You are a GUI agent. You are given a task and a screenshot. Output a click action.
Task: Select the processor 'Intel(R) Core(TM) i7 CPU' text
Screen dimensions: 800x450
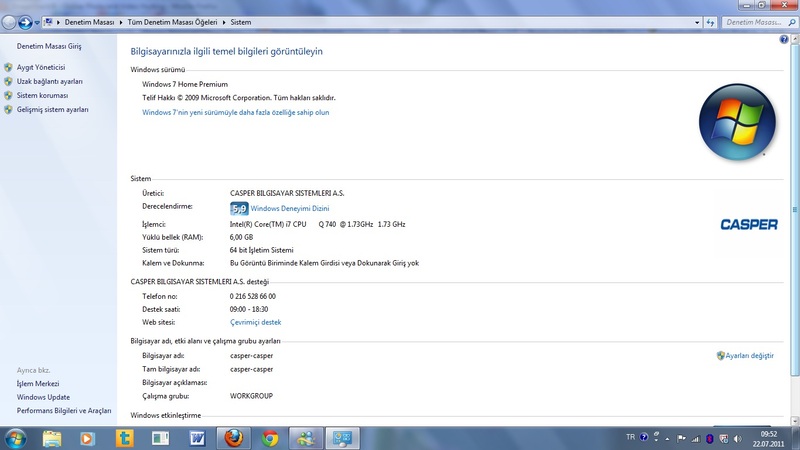268,224
